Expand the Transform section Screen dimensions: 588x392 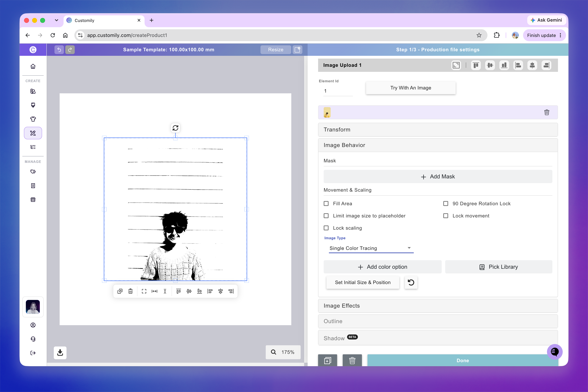click(x=438, y=130)
